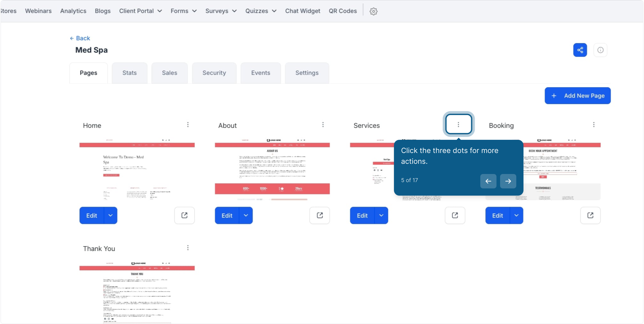Click the Add New Page button

[577, 96]
